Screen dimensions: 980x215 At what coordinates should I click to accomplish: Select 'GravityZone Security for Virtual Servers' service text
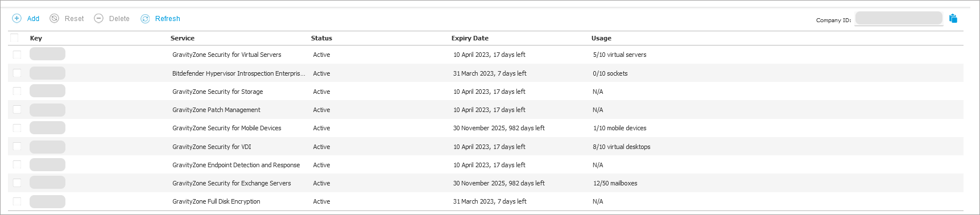[227, 55]
